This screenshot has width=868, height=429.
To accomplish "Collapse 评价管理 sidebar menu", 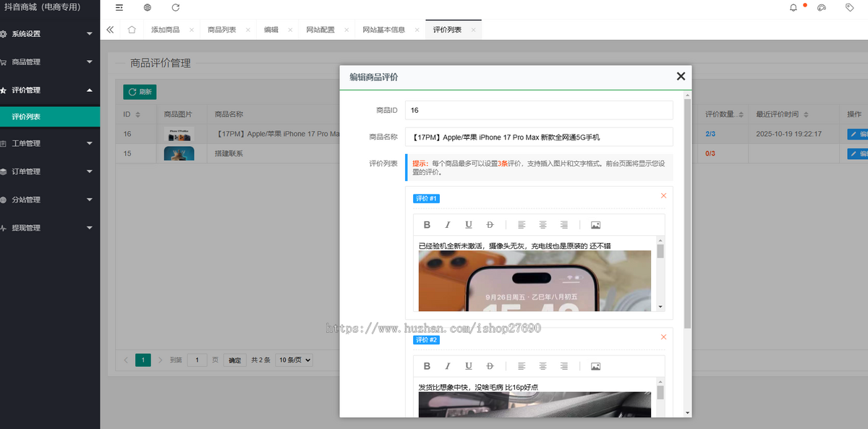I will click(50, 90).
